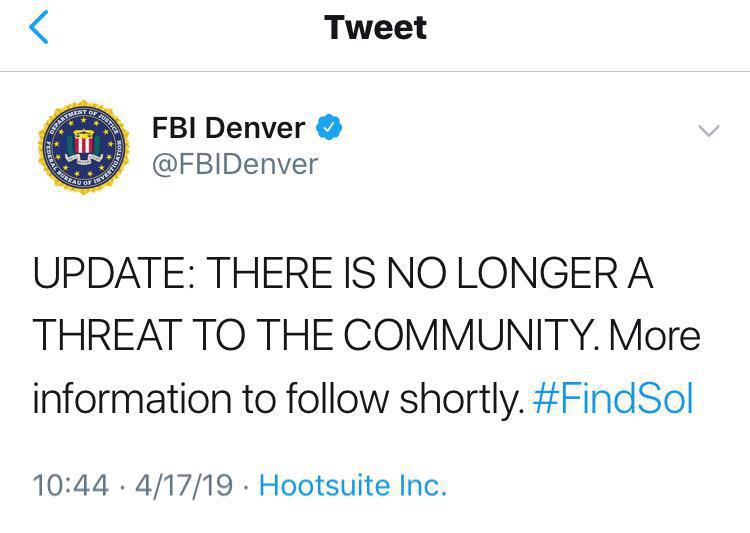Image resolution: width=750 pixels, height=533 pixels.
Task: Open the #FindSol hashtag
Action: pos(613,399)
